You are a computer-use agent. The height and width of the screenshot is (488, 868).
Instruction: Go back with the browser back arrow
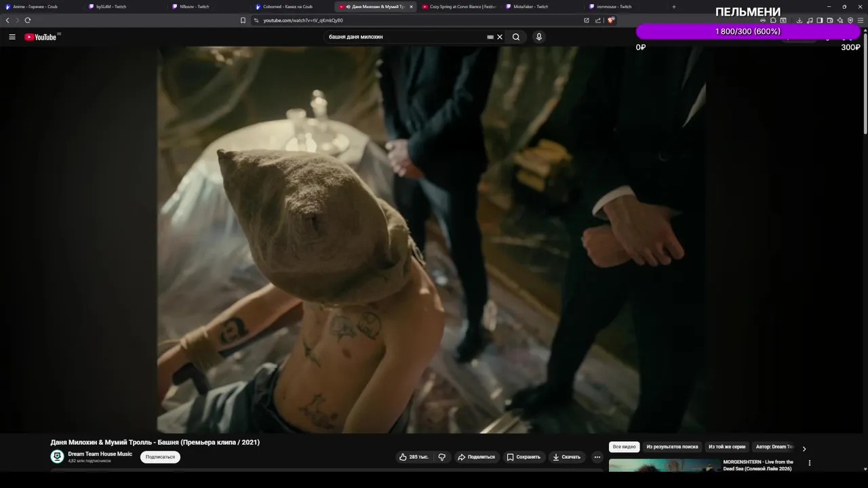tap(7, 20)
